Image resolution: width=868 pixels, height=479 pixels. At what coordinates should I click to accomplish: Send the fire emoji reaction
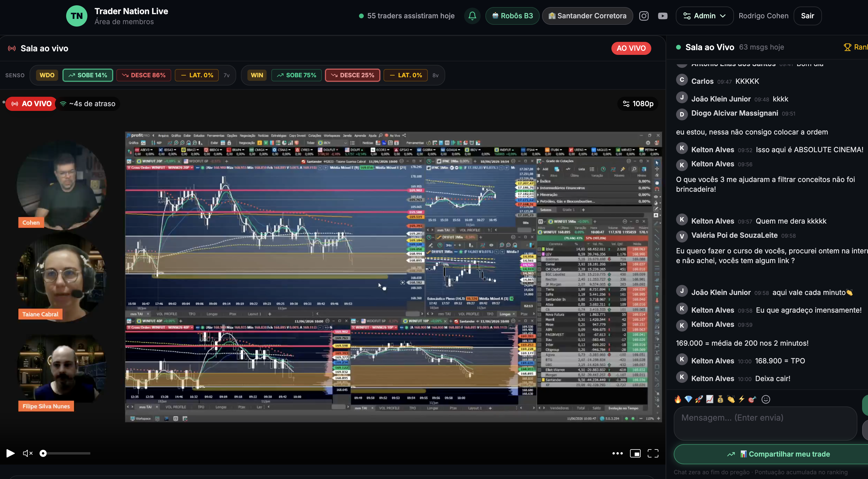point(678,399)
